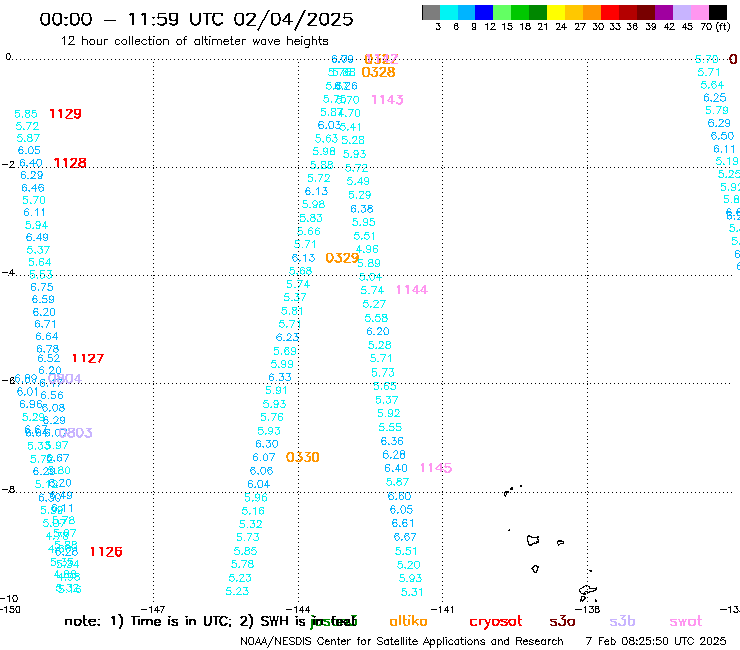Click the pure blue legend swatch
This screenshot has height=650, width=740.
click(x=484, y=12)
